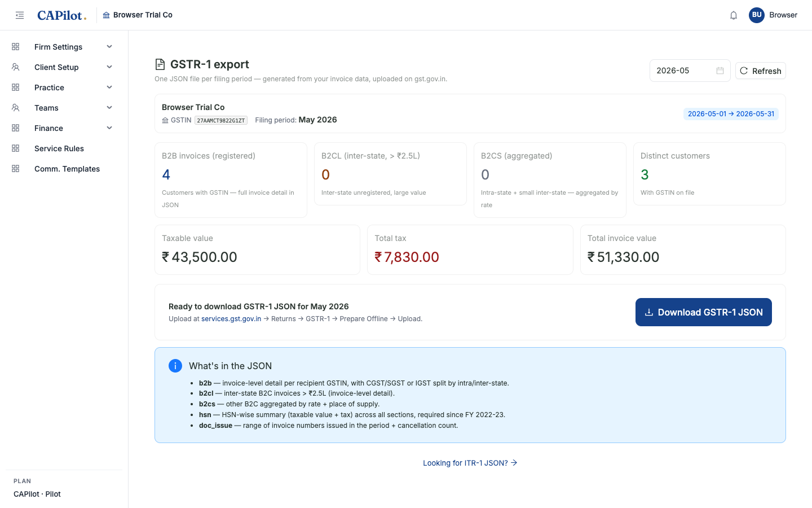This screenshot has width=812, height=508.
Task: Click the Browser Trial Co card title
Action: click(x=193, y=107)
